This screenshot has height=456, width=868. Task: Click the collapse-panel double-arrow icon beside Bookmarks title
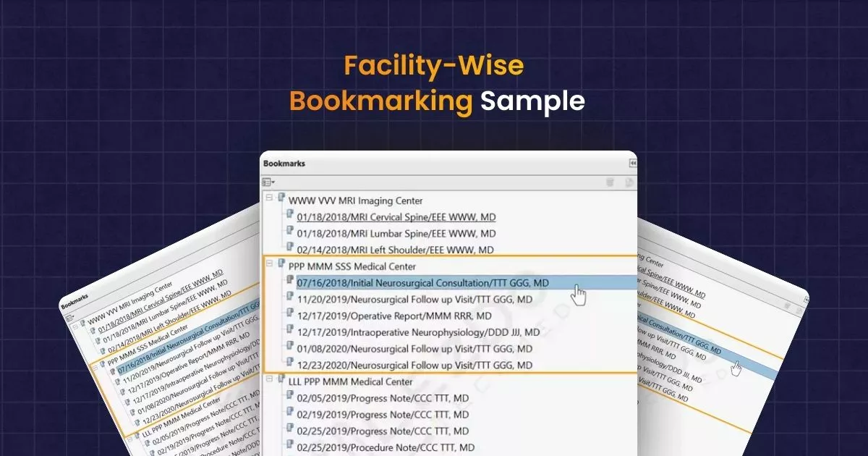(x=633, y=162)
